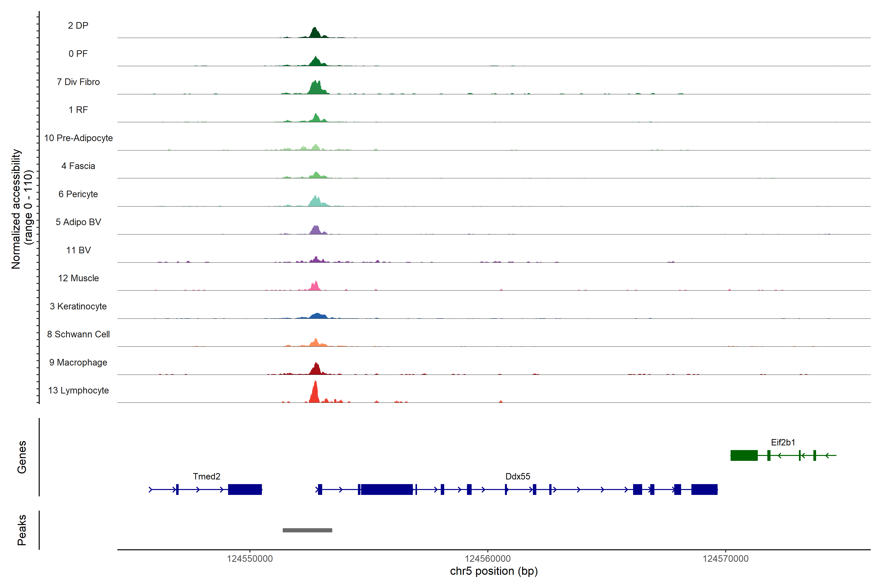This screenshot has height=588, width=882.
Task: Click the Tmed2 gene label
Action: click(x=206, y=476)
